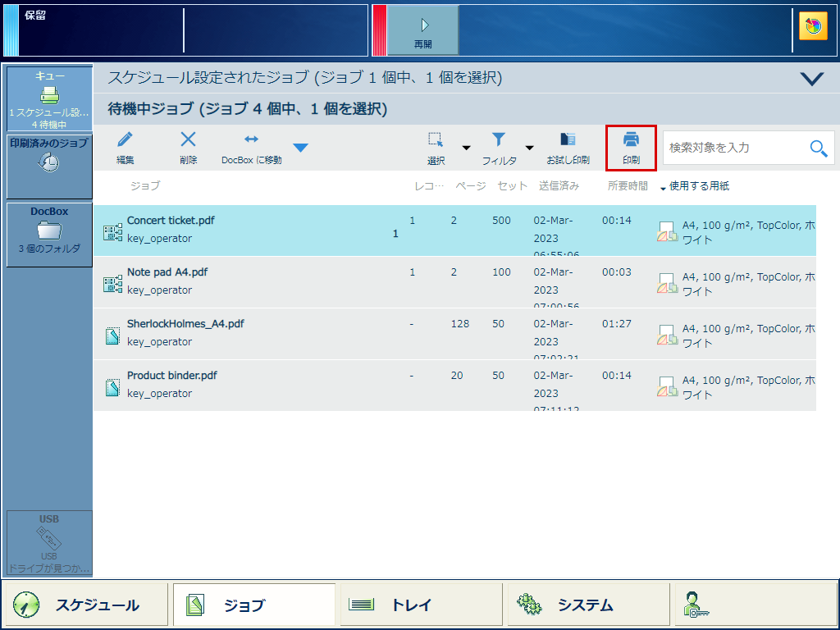Open the dropdown arrow next to 選択
This screenshot has width=840, height=630.
(466, 148)
